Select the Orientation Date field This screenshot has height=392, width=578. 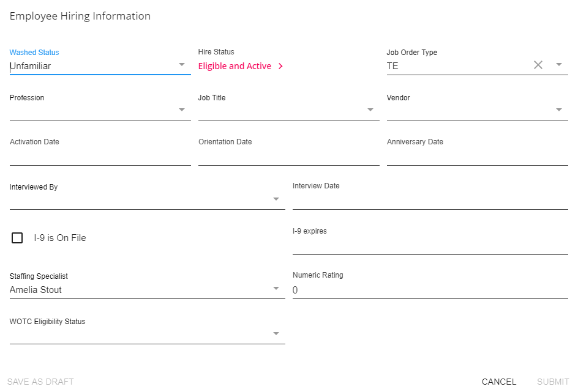coord(288,155)
